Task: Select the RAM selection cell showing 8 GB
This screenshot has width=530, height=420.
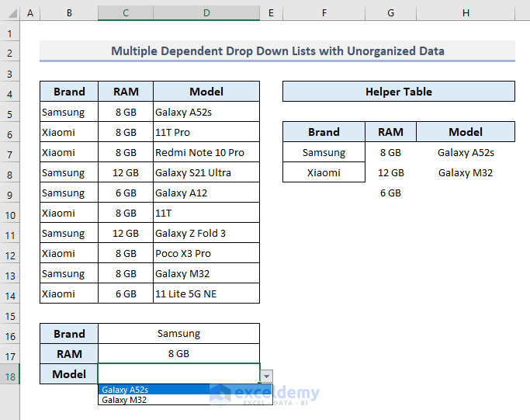Action: [178, 354]
